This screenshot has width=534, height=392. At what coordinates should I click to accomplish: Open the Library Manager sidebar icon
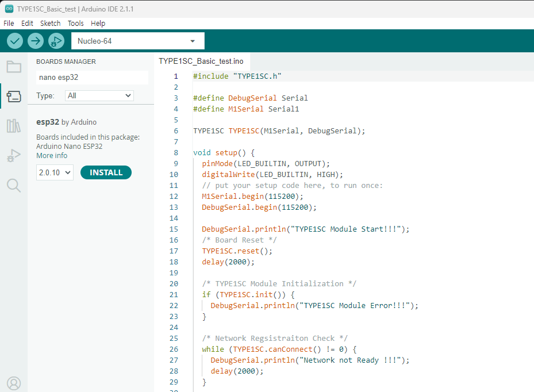click(14, 126)
